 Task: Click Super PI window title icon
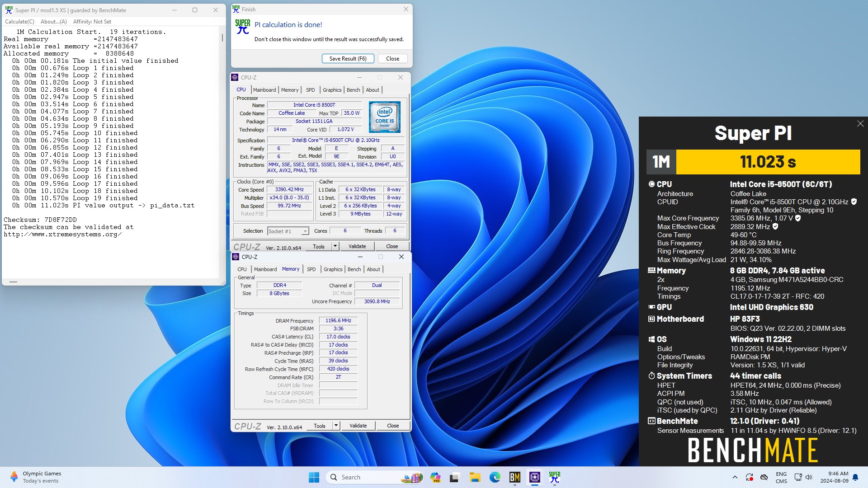(x=9, y=10)
